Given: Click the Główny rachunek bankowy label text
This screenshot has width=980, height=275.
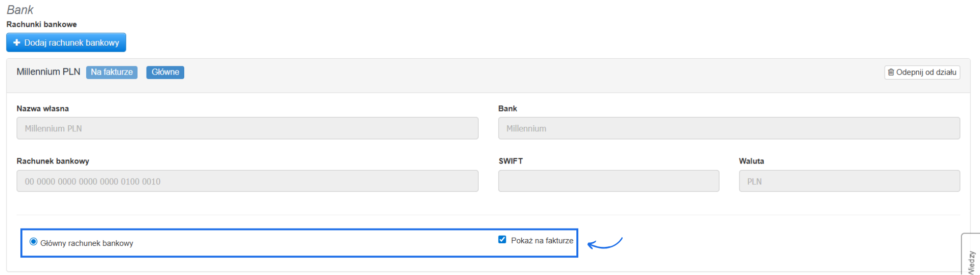Looking at the screenshot, I should 87,243.
